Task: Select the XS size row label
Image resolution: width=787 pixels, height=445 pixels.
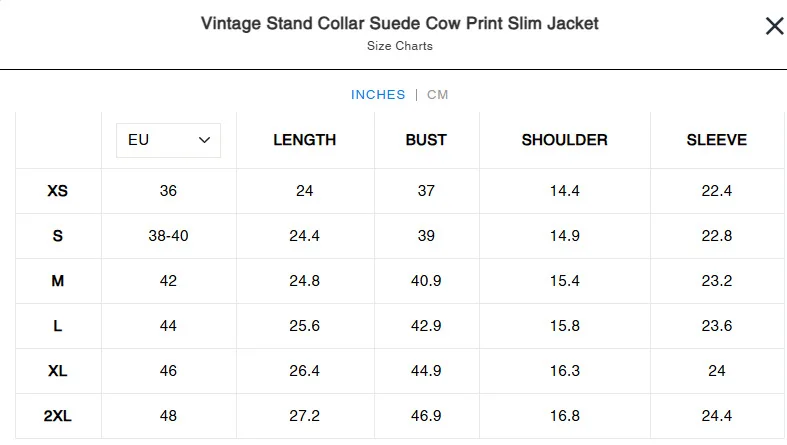Action: [x=58, y=191]
